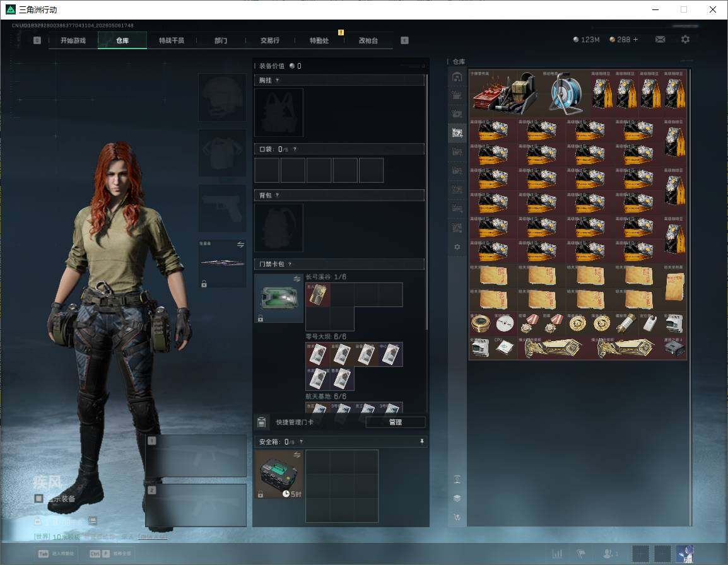Click the E key icon right of tabs
The height and width of the screenshot is (565, 728).
404,40
